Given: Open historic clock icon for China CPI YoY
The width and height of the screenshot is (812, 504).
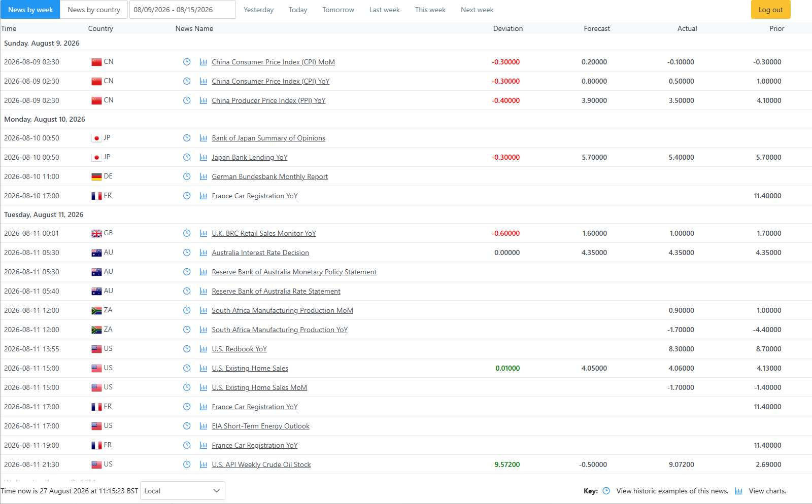Looking at the screenshot, I should [187, 81].
